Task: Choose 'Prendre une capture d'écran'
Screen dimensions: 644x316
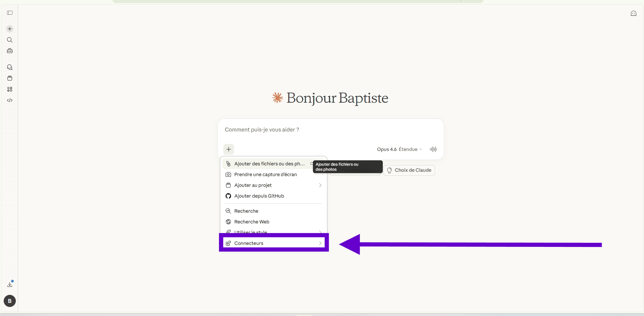Action: pos(274,174)
